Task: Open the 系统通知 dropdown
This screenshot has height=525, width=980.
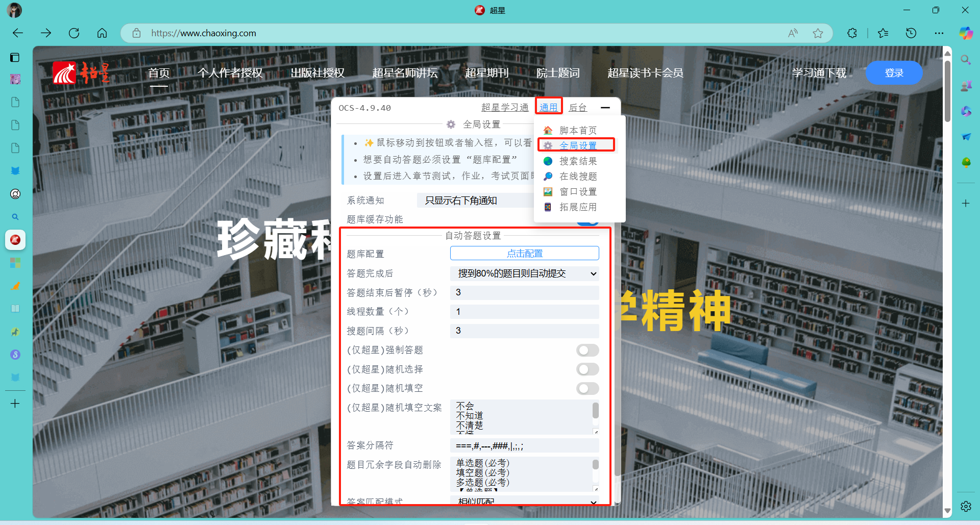Action: click(475, 201)
